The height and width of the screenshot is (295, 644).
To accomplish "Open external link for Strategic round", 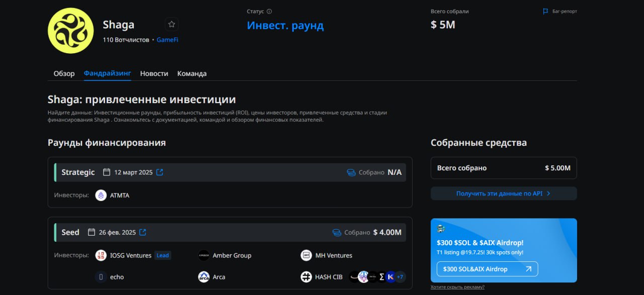I will 159,172.
